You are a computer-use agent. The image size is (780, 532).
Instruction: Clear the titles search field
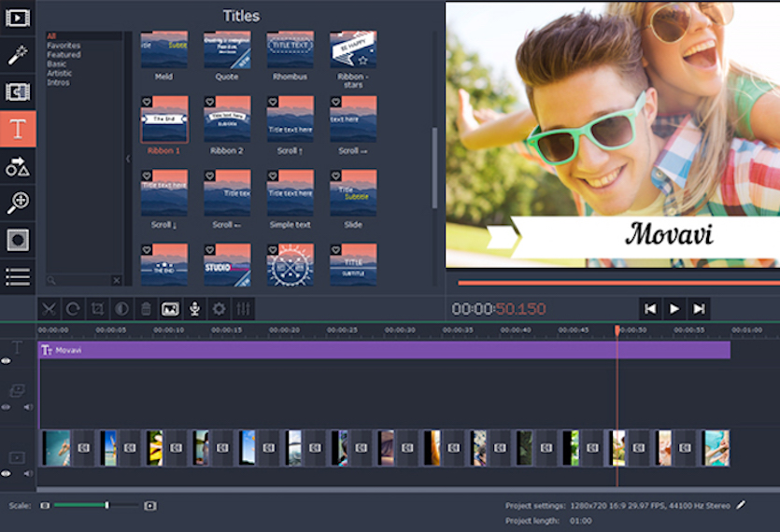tap(117, 280)
